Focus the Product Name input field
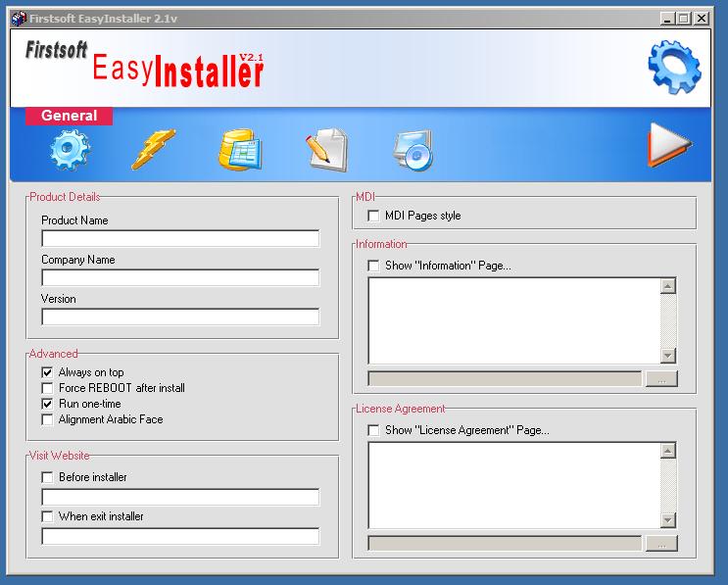 pyautogui.click(x=180, y=239)
